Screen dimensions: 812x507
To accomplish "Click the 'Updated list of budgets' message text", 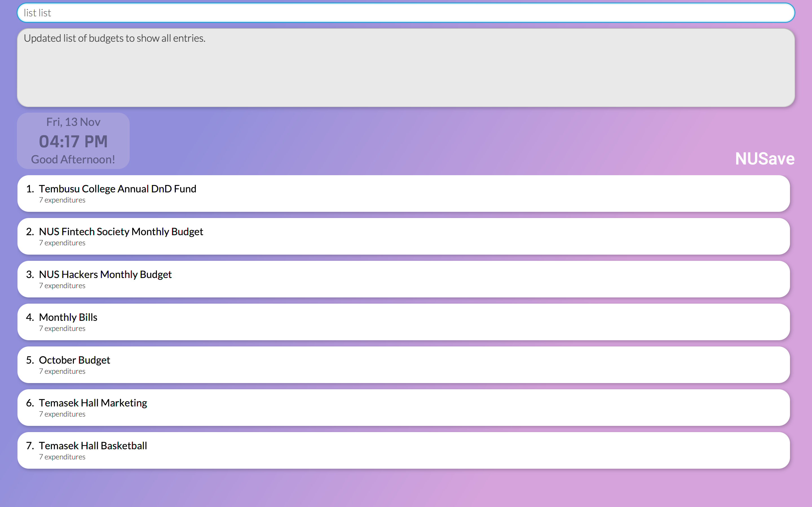I will 114,38.
